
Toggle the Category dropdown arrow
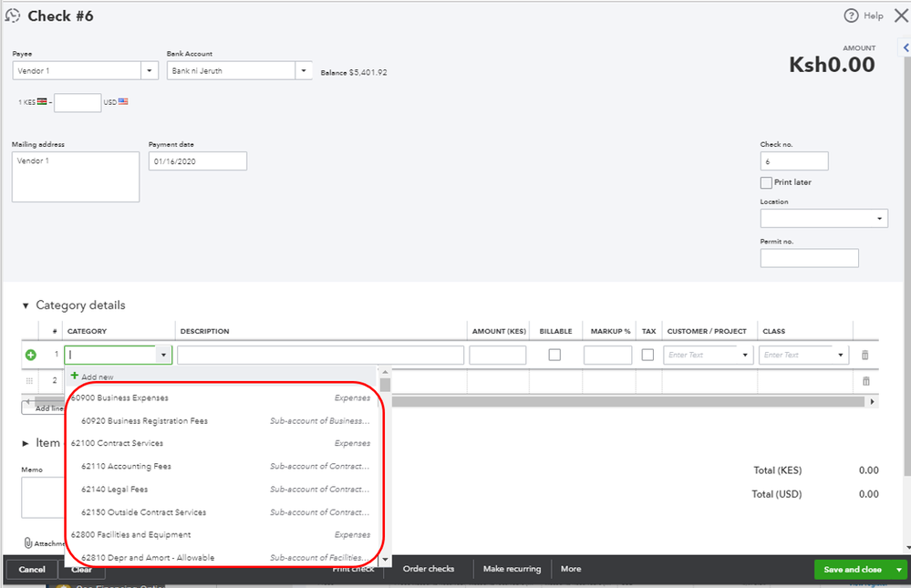point(163,355)
